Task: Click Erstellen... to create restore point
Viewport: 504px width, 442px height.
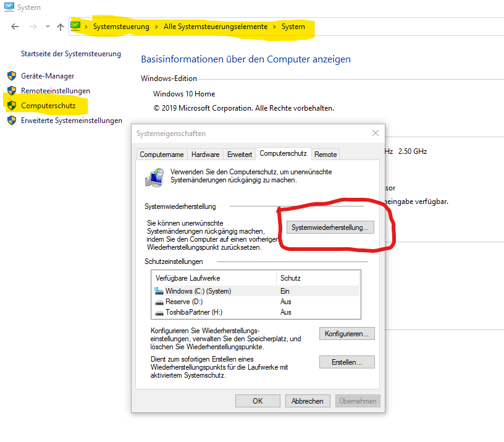Action: [x=347, y=362]
